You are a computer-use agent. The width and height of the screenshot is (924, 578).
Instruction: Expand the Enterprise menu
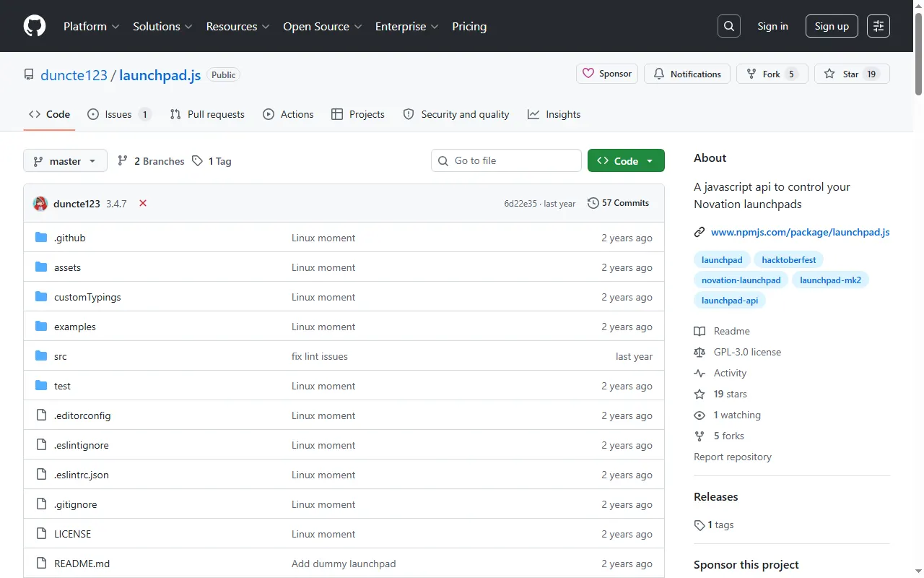pos(406,26)
